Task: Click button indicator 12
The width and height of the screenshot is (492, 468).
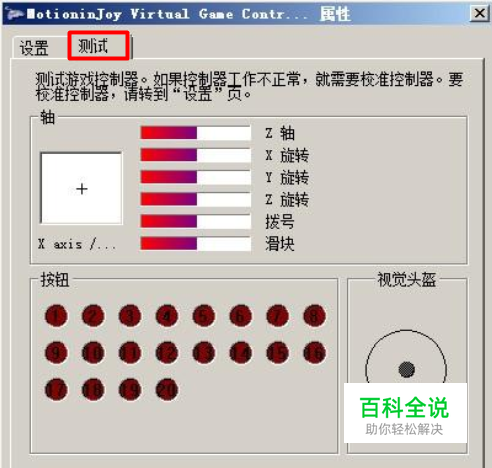Action: (167, 353)
